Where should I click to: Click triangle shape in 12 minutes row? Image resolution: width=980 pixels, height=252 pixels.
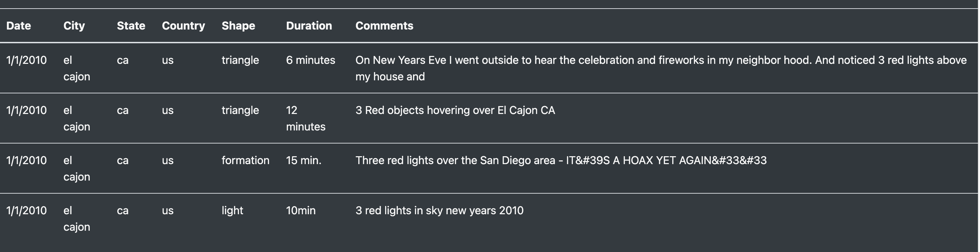pos(240,110)
